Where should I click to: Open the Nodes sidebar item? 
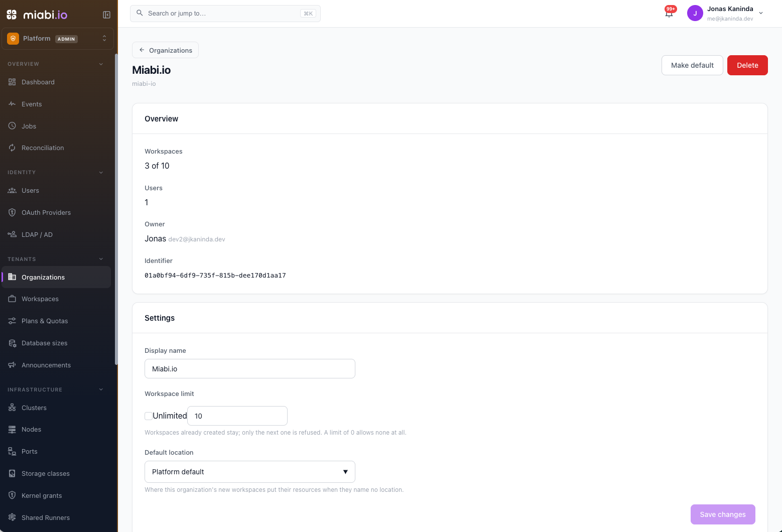(x=56, y=429)
